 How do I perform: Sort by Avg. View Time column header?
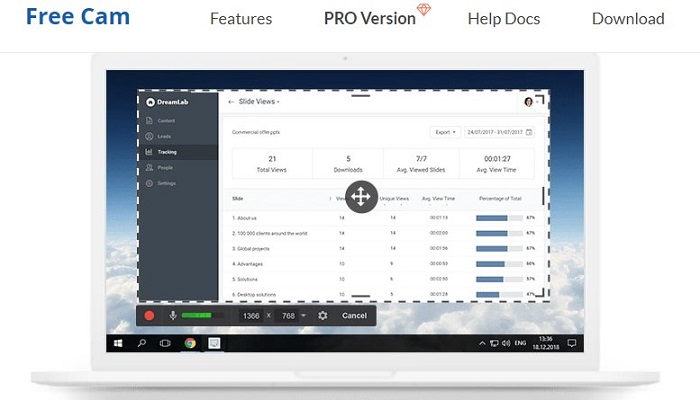coord(438,198)
